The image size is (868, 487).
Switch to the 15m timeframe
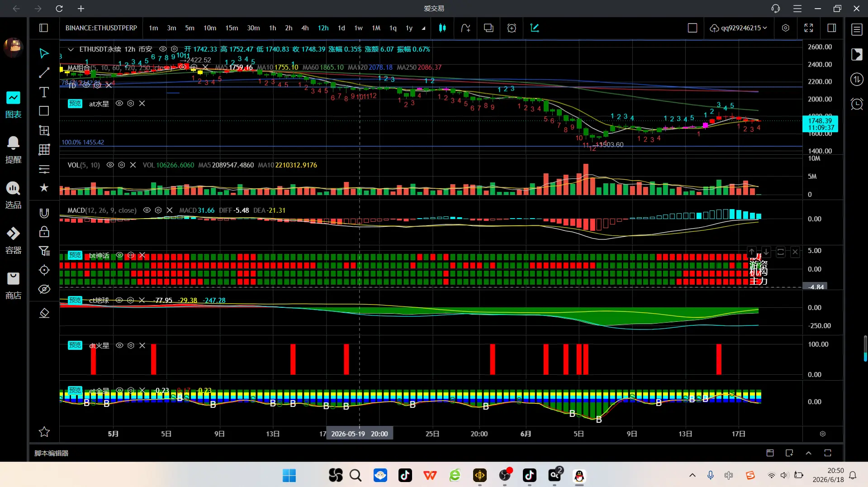point(232,28)
